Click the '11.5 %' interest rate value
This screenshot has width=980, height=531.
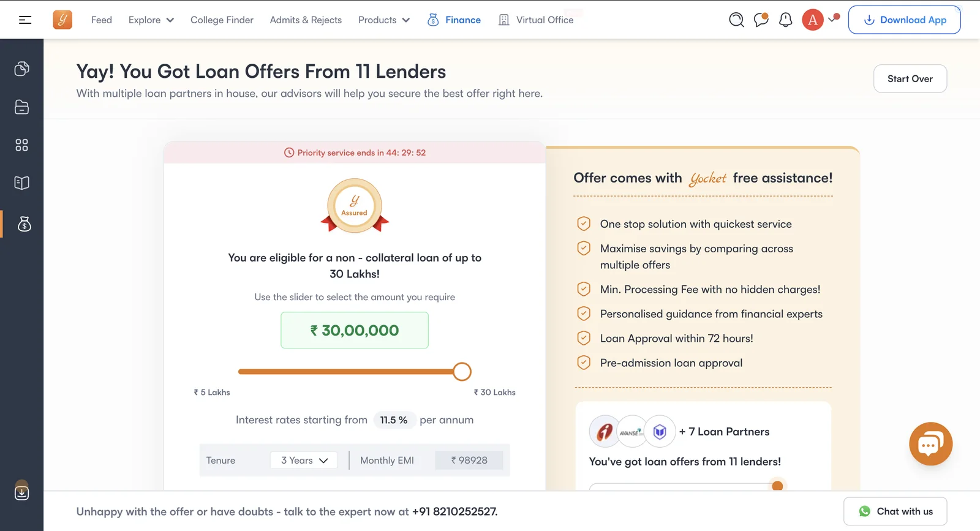(x=394, y=420)
